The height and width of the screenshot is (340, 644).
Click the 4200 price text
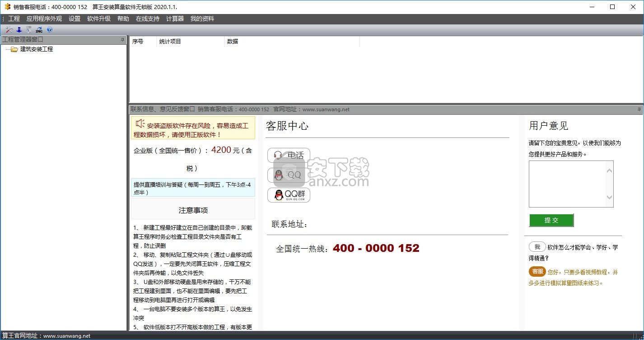[x=221, y=150]
